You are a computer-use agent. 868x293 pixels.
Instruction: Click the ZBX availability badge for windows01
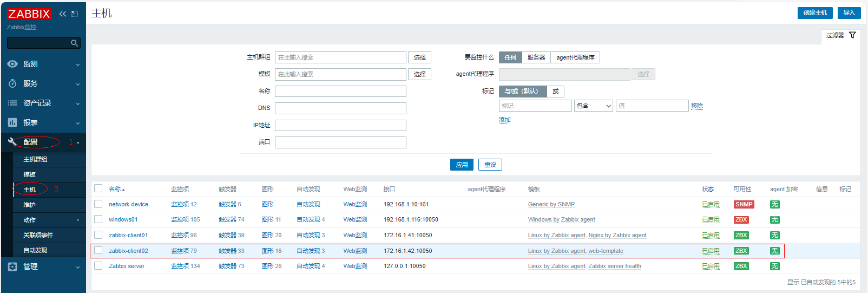741,219
